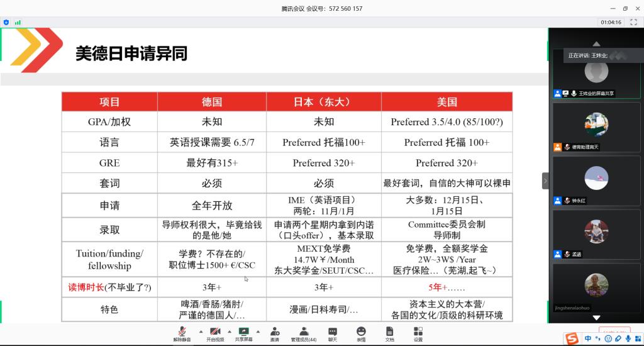Collapse the participant video sidebar handle
644x346 pixels.
[x=545, y=181]
